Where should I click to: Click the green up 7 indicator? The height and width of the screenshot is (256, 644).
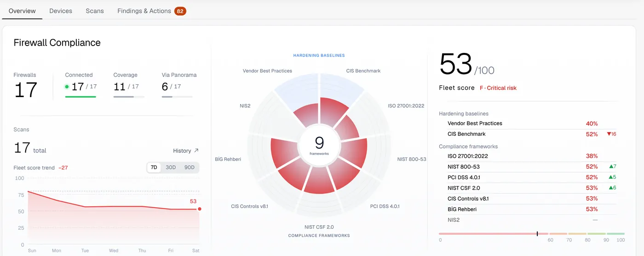pos(612,167)
